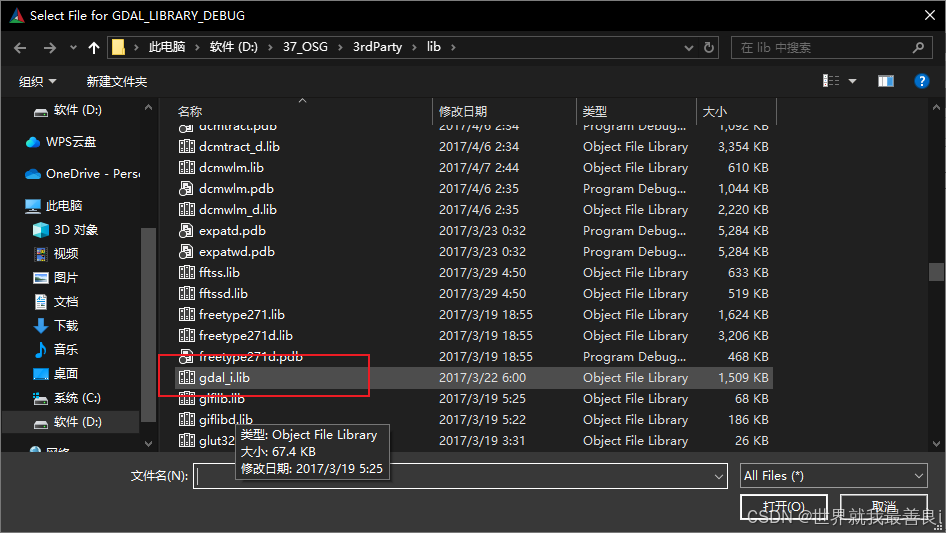Click the gdal_i.lib file icon

pos(186,378)
